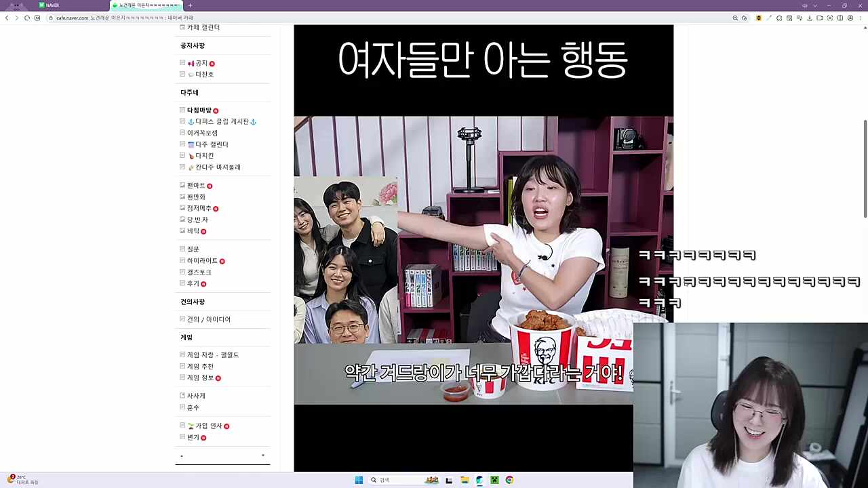Image resolution: width=868 pixels, height=488 pixels.
Task: Open the 건의 / 아이디어 board
Action: click(x=209, y=319)
